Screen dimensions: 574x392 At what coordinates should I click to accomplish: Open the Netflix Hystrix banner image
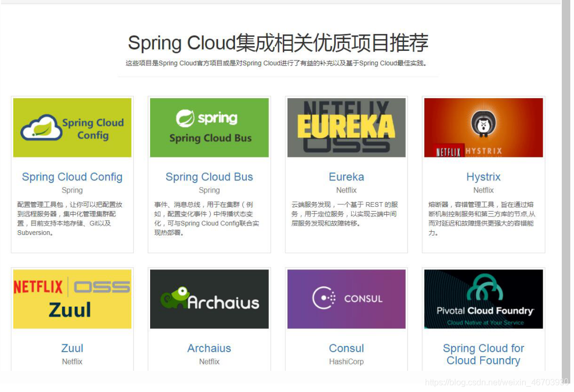click(484, 127)
